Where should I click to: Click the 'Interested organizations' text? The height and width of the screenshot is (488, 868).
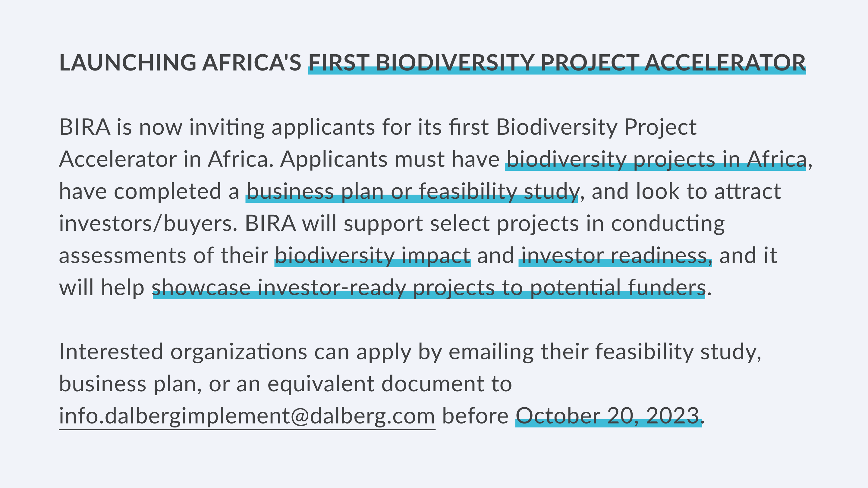pos(183,352)
